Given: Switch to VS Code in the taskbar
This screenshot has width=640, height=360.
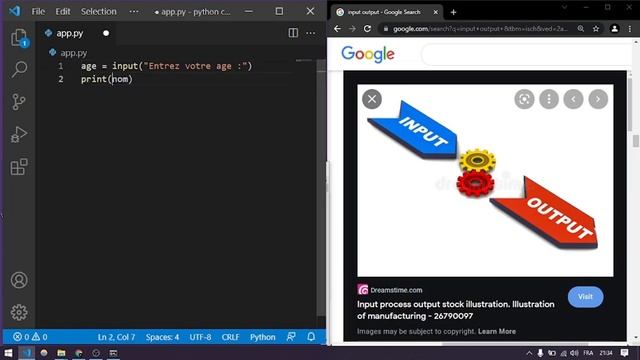Looking at the screenshot, I should [27, 353].
